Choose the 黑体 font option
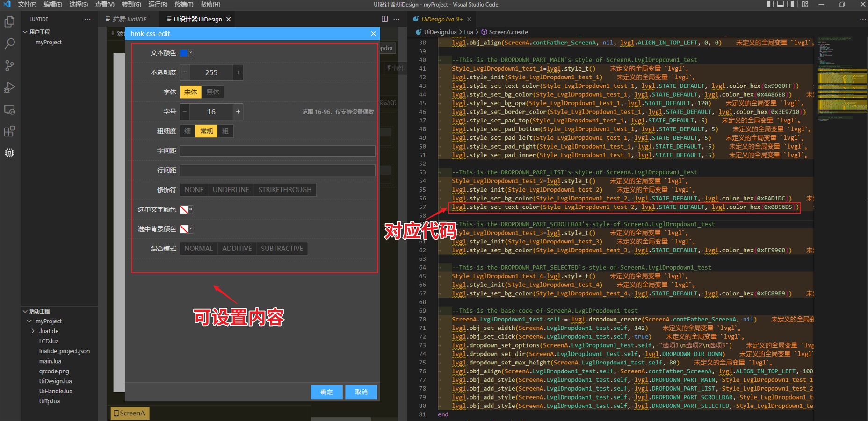The height and width of the screenshot is (421, 868). 213,92
